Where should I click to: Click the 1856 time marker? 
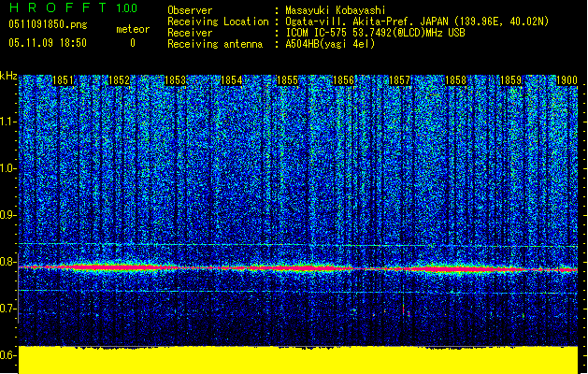[x=343, y=80]
